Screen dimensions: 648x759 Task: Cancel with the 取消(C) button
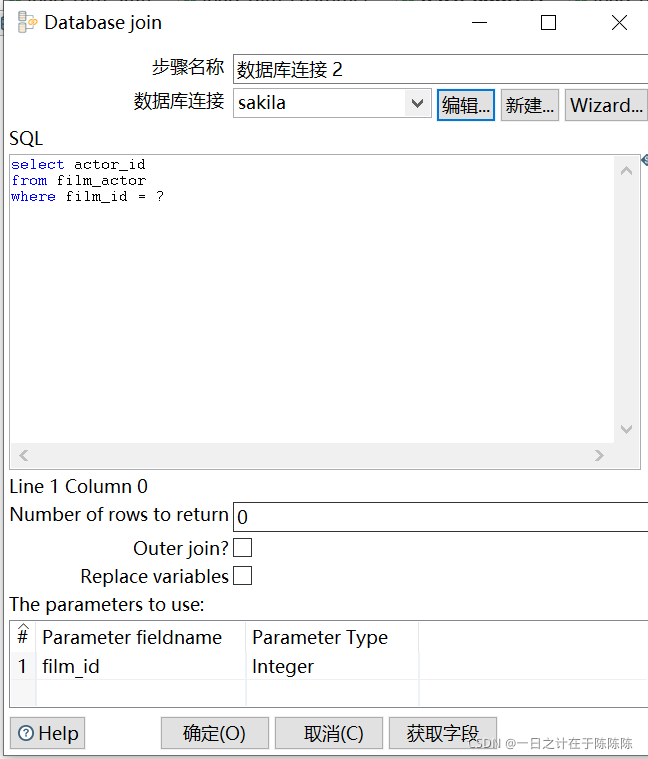tap(329, 733)
